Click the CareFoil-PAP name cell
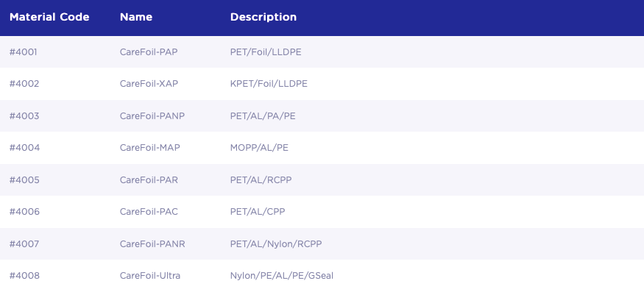This screenshot has height=292, width=644. click(x=149, y=52)
